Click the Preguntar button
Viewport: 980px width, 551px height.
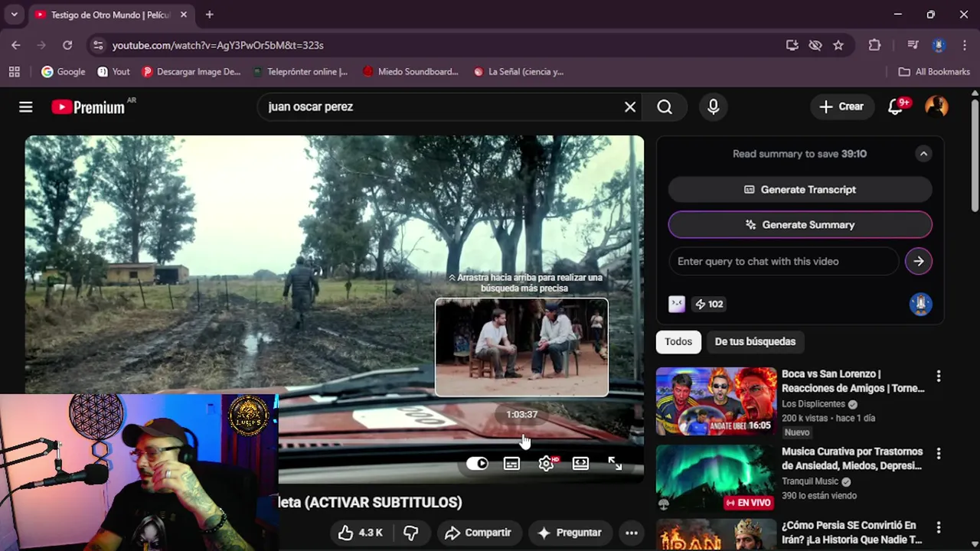click(x=570, y=533)
